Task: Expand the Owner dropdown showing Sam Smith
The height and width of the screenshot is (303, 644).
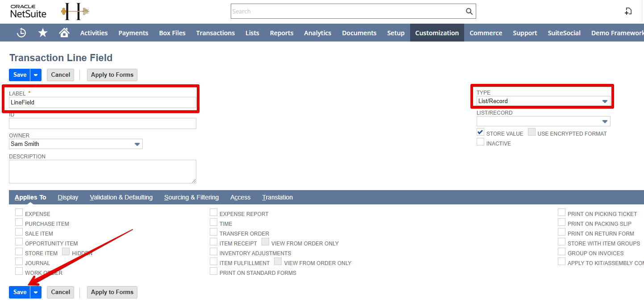Action: coord(137,144)
